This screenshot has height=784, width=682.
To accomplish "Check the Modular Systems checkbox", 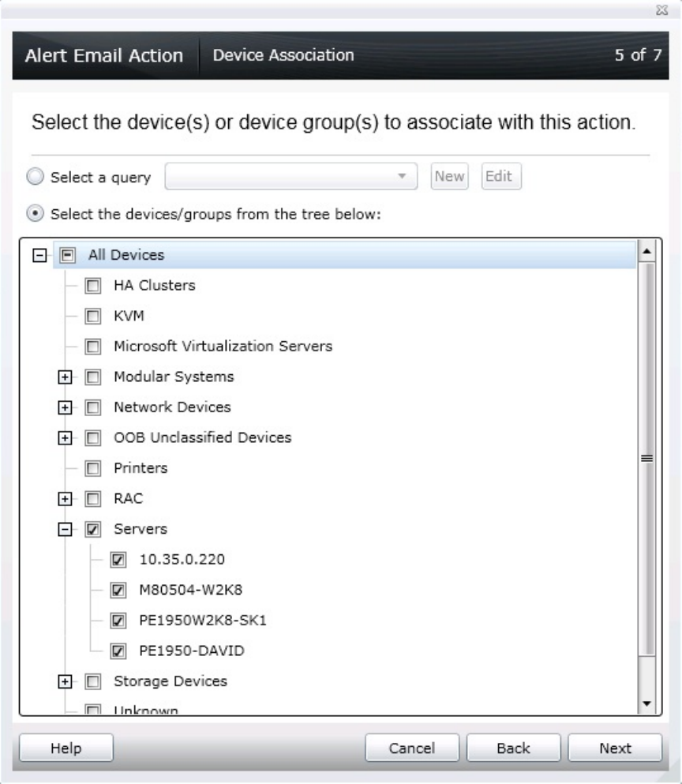I will (x=92, y=377).
